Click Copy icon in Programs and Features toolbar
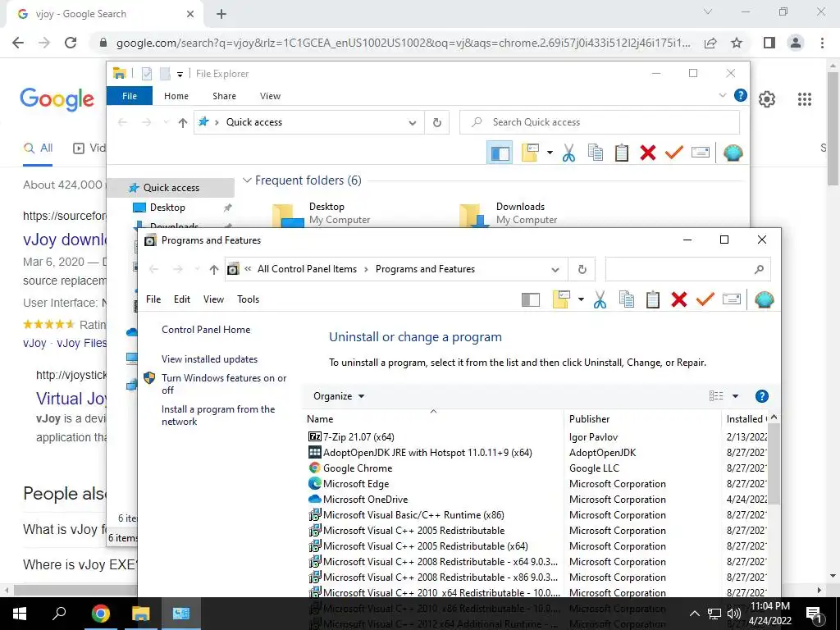This screenshot has width=840, height=630. 626,299
